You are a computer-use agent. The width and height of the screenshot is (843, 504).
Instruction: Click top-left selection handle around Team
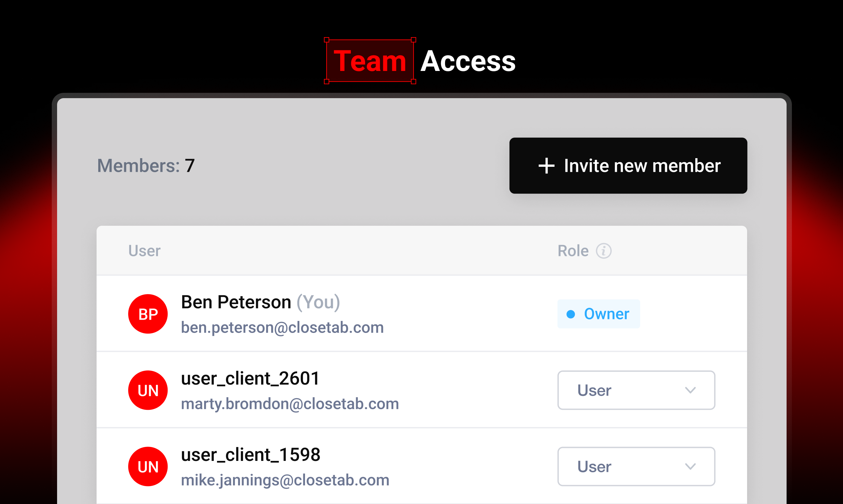click(x=327, y=40)
